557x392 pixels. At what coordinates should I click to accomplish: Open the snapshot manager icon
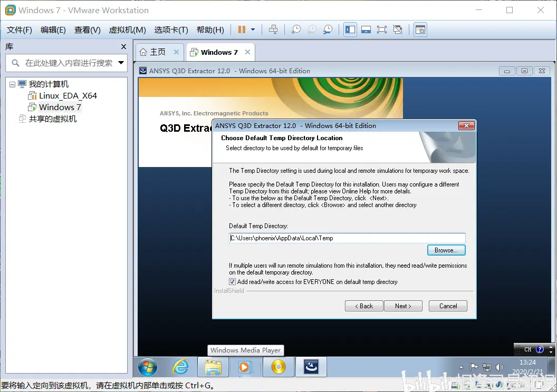click(328, 30)
